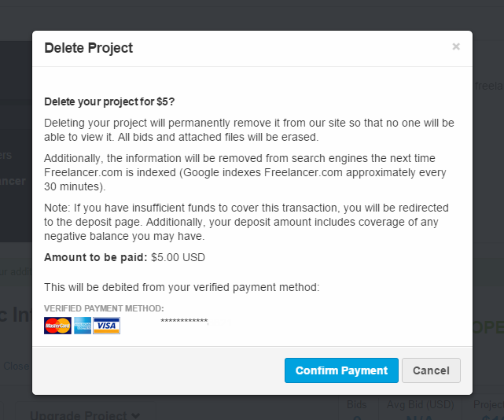Click the Bids column header
Screen dimensions: 504x420
[x=356, y=404]
